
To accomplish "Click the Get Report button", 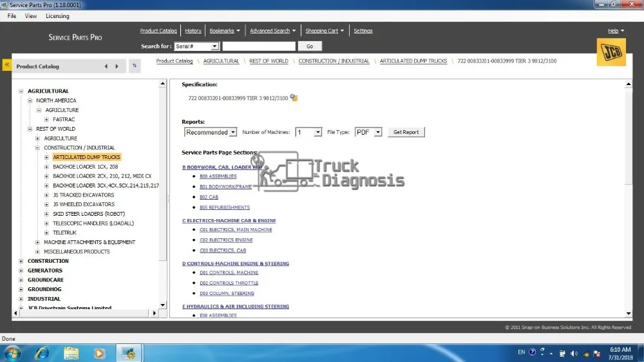I will point(406,132).
